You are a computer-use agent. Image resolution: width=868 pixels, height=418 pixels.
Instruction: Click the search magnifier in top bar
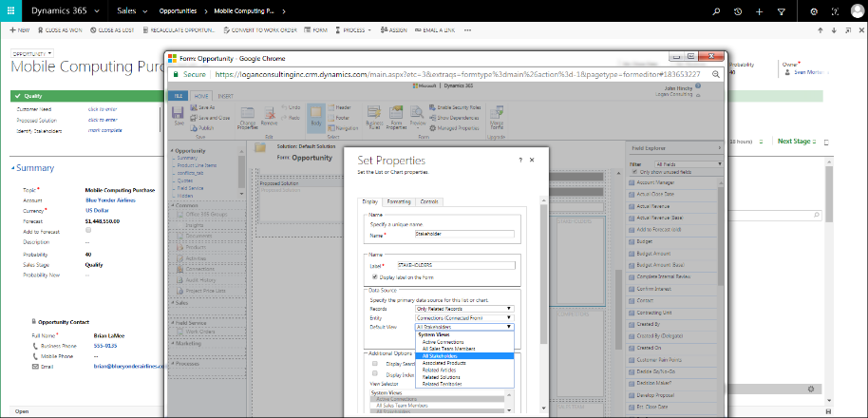tap(716, 11)
